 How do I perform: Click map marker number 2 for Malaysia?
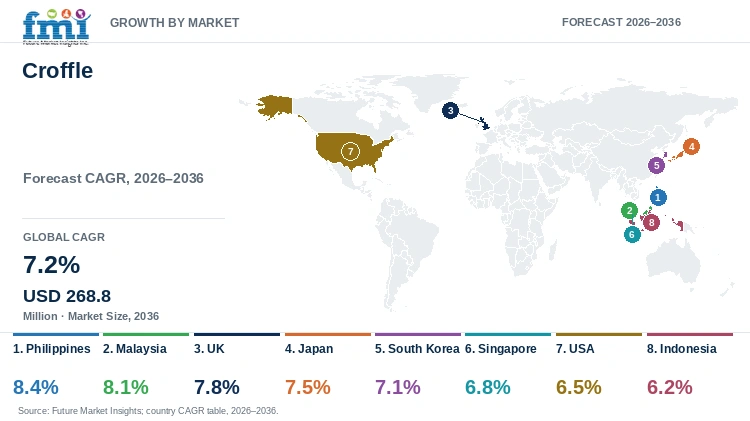629,210
